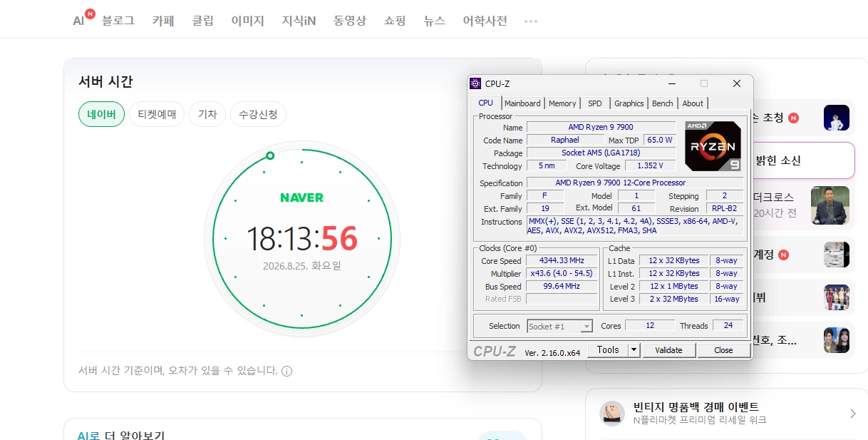
Task: Click the Core Voltage value 1.352 V
Action: pyautogui.click(x=650, y=165)
